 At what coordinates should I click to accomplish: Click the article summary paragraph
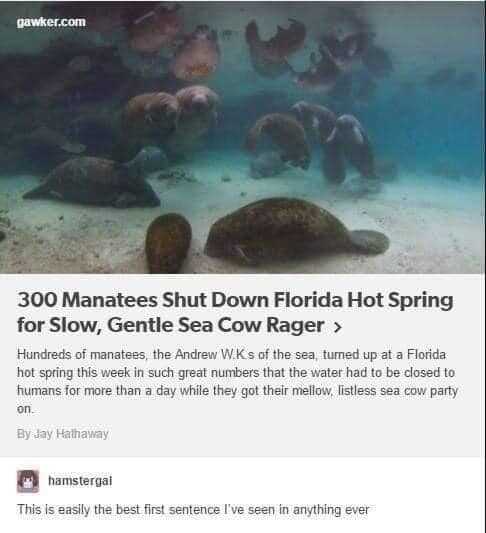(238, 381)
